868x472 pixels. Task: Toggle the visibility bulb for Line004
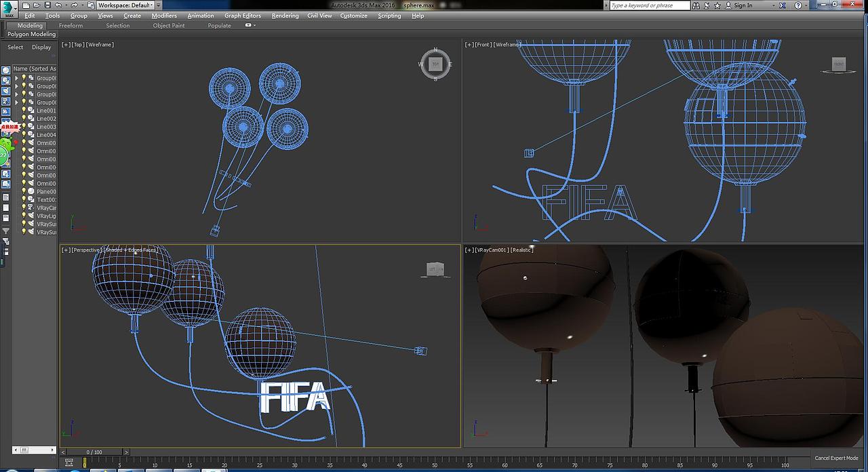click(24, 135)
